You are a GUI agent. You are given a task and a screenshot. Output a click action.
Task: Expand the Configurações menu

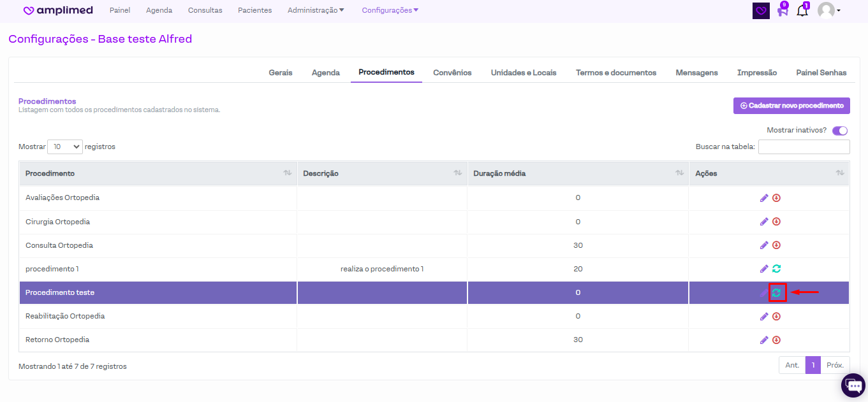[390, 10]
